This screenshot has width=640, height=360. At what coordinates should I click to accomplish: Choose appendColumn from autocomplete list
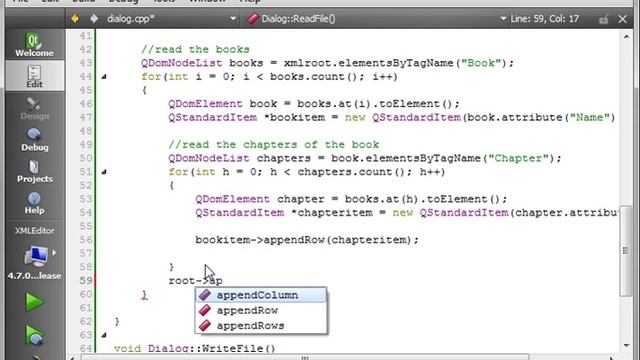pos(261,295)
